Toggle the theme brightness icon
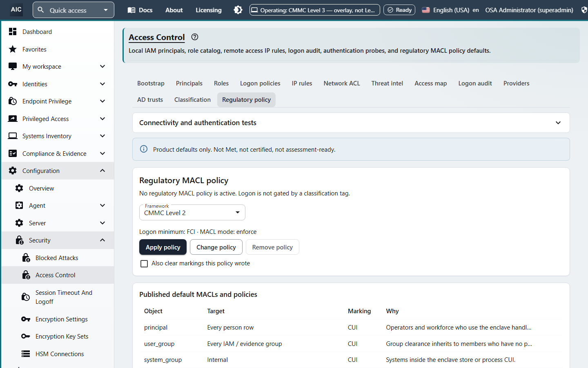Viewport: 588px width, 368px height. 238,10
